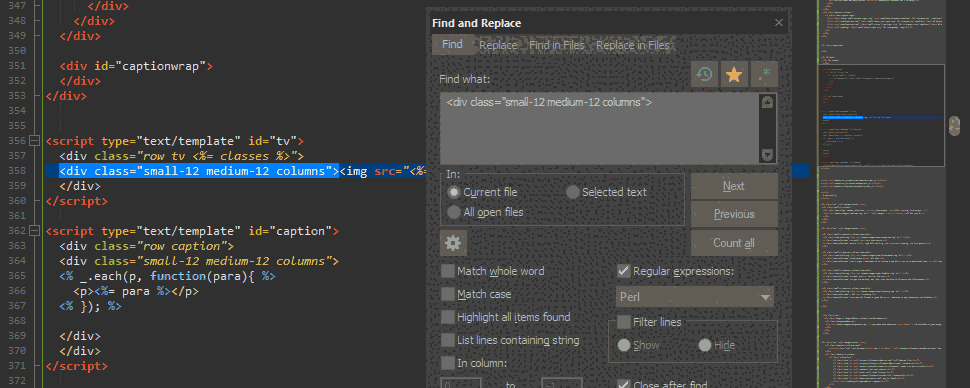Screen dimensions: 970x388
Task: Open the search history icon
Action: (704, 75)
